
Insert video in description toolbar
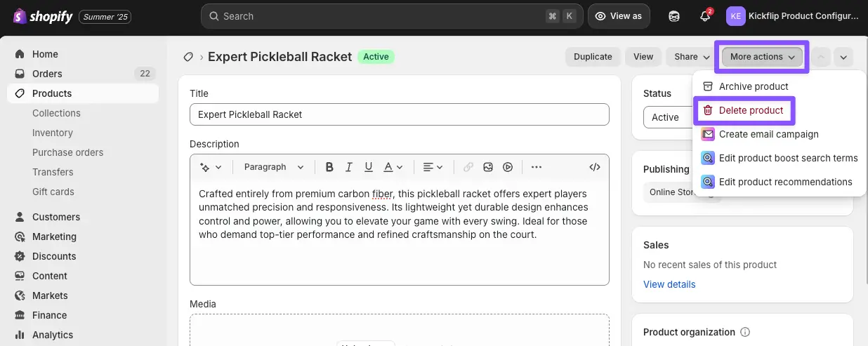coord(508,167)
